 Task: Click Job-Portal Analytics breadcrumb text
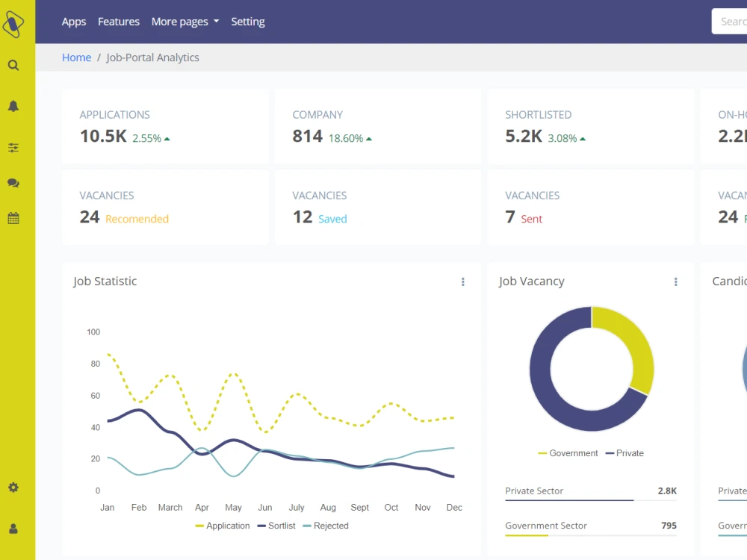coord(152,57)
